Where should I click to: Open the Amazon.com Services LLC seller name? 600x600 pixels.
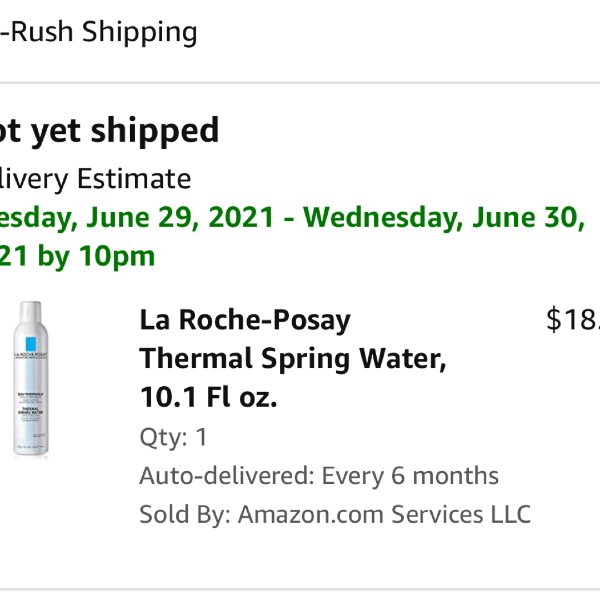[x=384, y=514]
